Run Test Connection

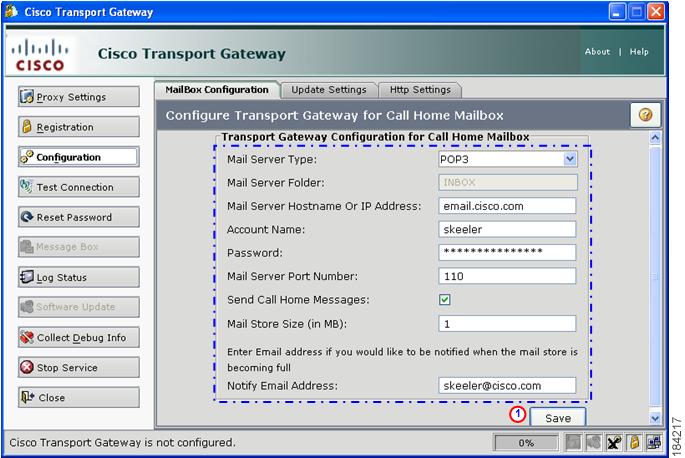[79, 187]
